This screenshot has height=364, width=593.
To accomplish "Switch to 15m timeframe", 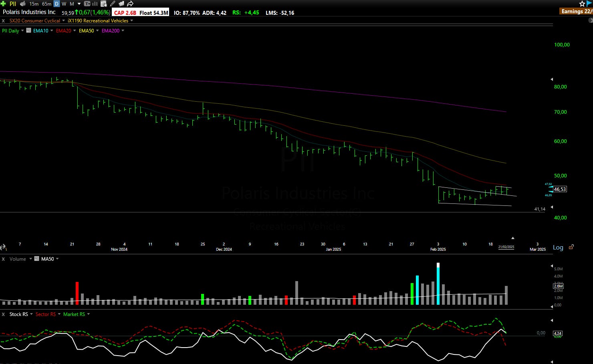I will (x=34, y=4).
